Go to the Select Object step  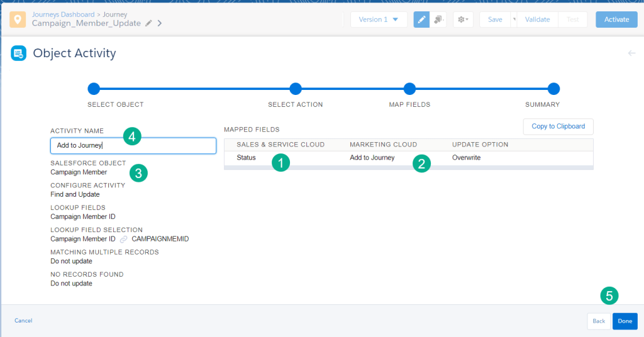point(94,89)
